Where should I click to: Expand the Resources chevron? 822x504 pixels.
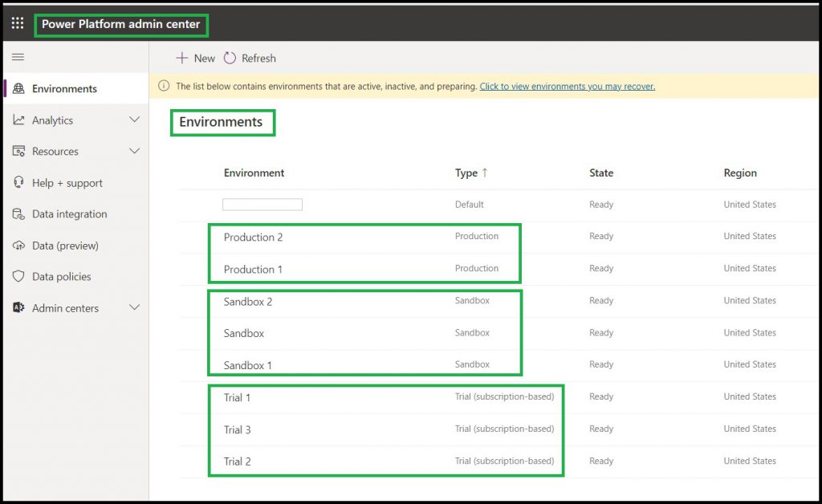pos(134,151)
